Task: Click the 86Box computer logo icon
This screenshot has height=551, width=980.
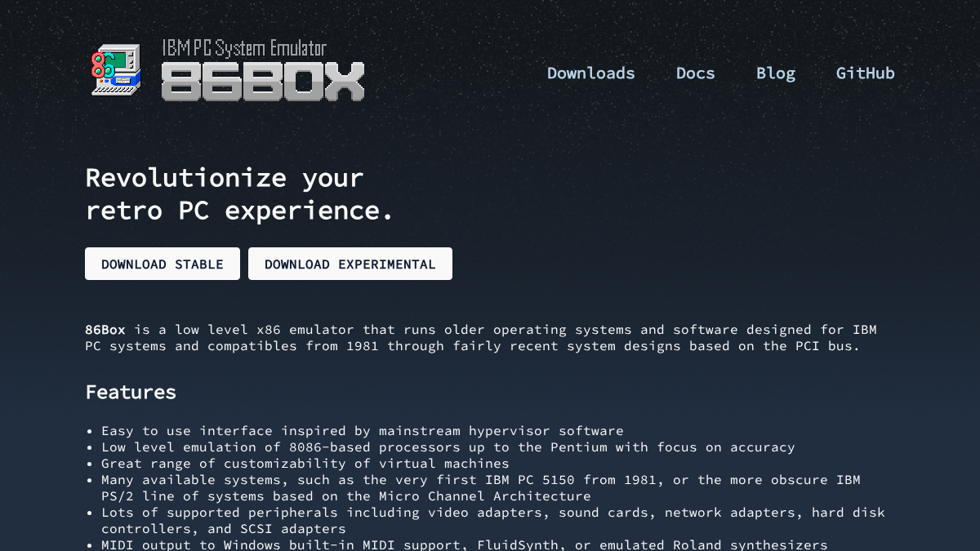Action: pos(115,69)
